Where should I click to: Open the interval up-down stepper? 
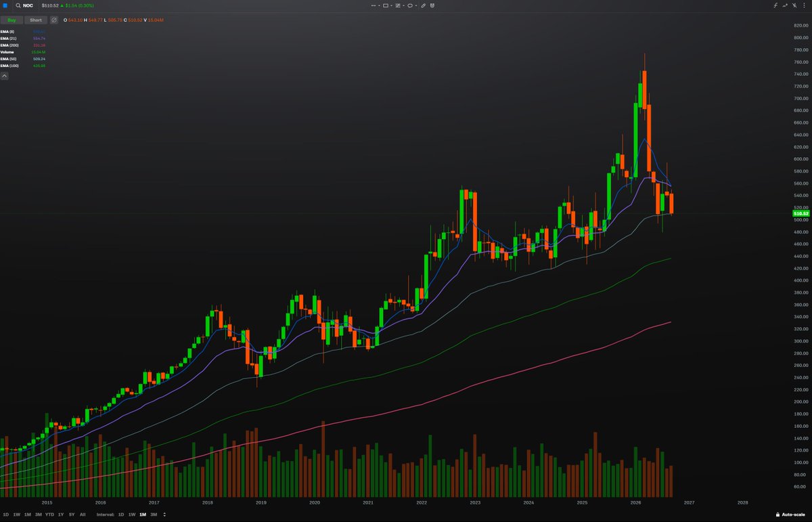point(164,515)
